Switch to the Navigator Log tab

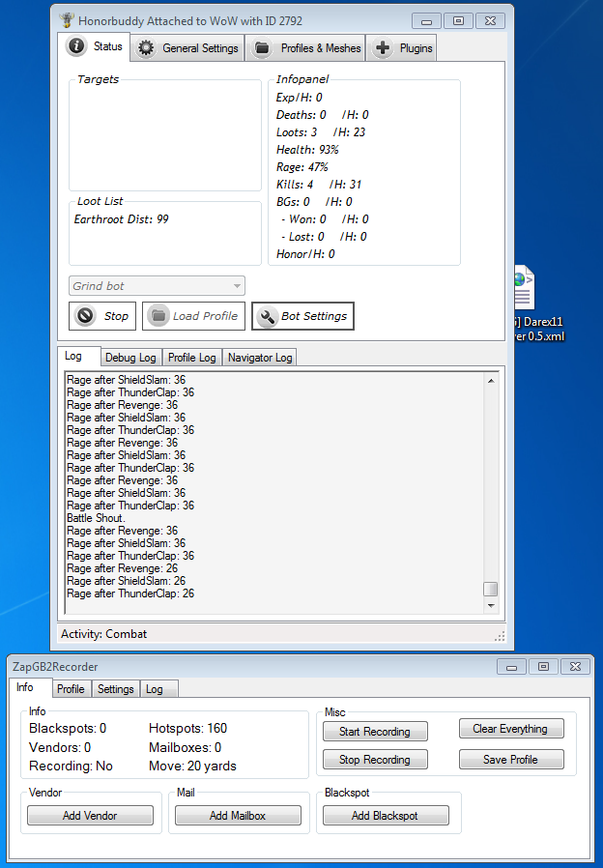click(x=260, y=358)
